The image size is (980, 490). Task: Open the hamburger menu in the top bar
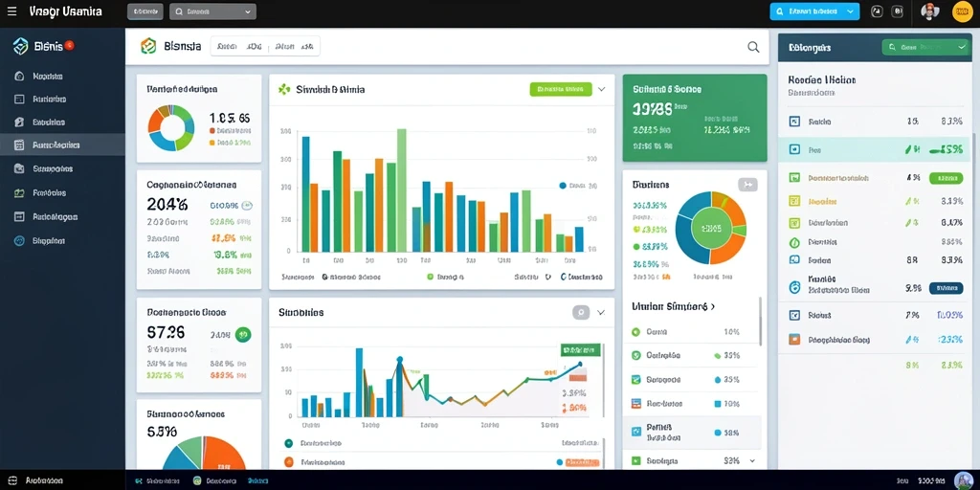(x=11, y=11)
